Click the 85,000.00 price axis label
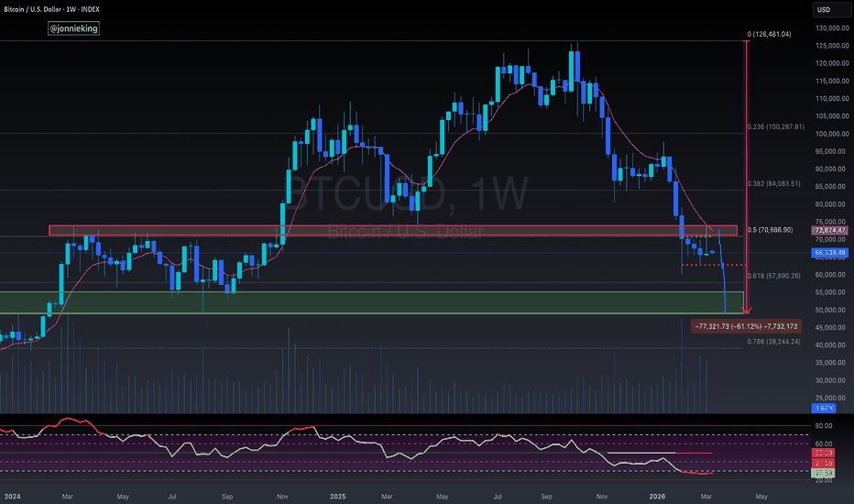Image resolution: width=854 pixels, height=504 pixels. coord(833,186)
